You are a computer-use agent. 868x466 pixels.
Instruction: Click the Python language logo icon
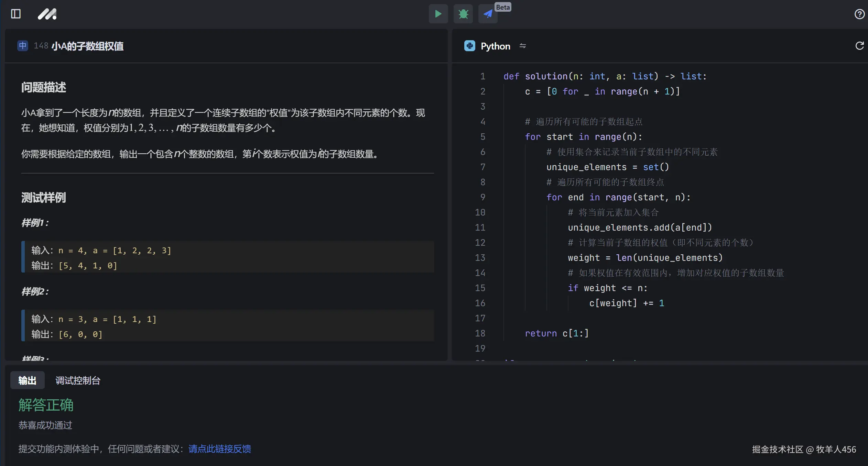click(x=469, y=46)
